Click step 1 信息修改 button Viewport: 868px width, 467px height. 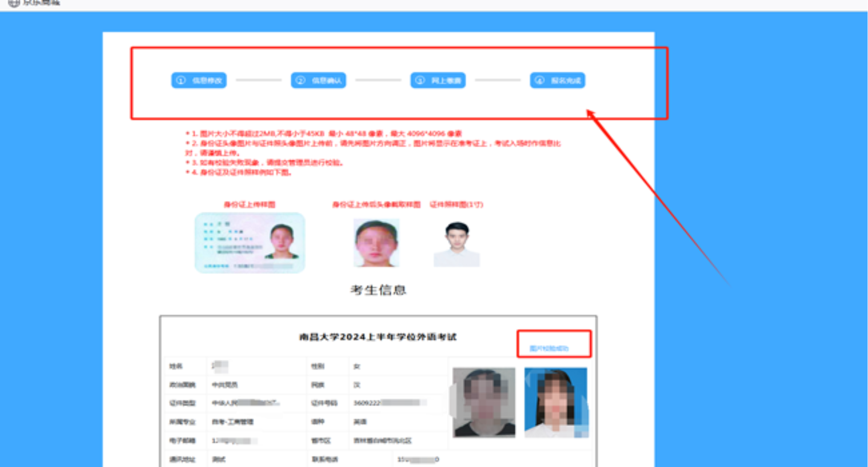tap(199, 80)
